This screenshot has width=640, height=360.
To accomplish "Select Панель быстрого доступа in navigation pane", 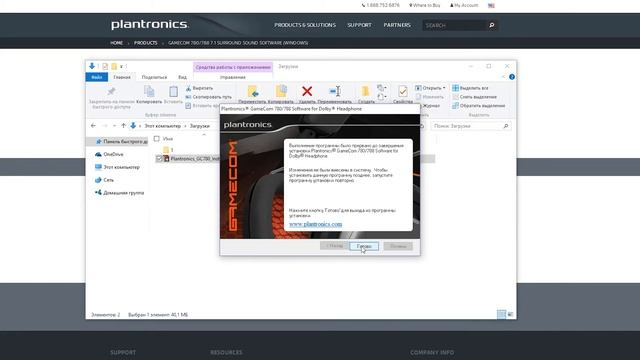I will pyautogui.click(x=118, y=142).
